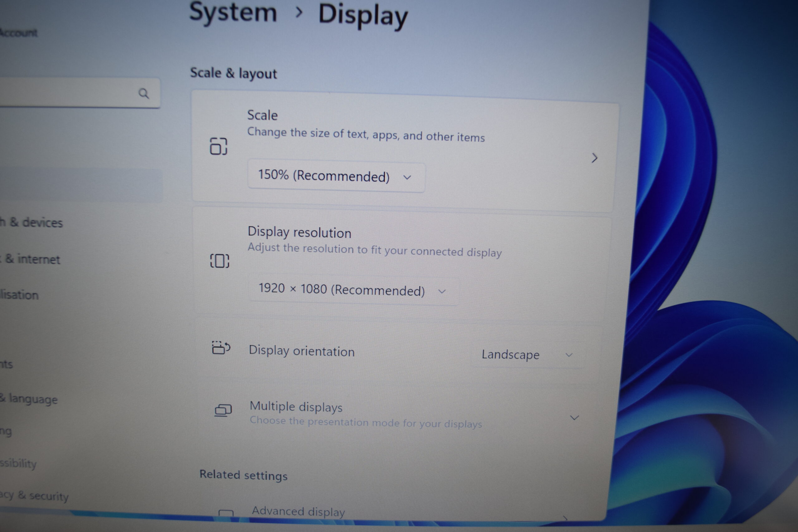The height and width of the screenshot is (532, 798).
Task: Go to System in the breadcrumb
Action: (x=233, y=13)
